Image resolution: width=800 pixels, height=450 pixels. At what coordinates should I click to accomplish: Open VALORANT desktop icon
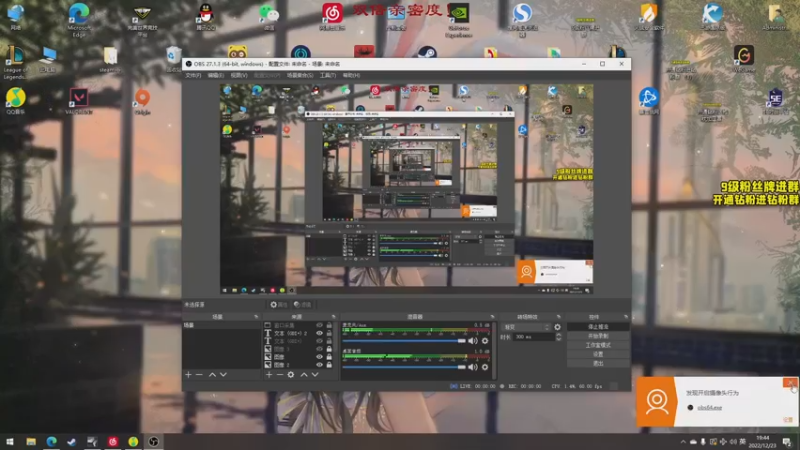click(79, 101)
